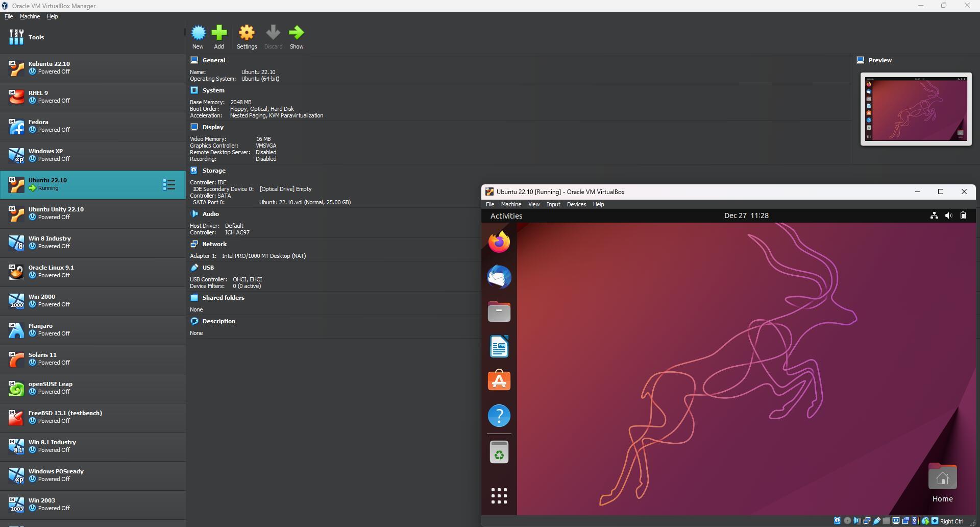This screenshot has height=527, width=980.
Task: Launch Firefox from the Ubuntu dock
Action: 499,242
